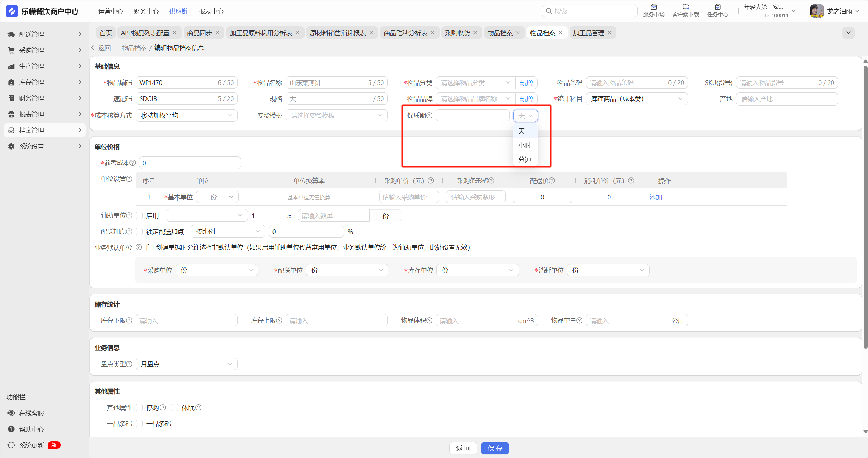Open the 成本核算方式 dropdown
The width and height of the screenshot is (868, 458).
pos(186,116)
